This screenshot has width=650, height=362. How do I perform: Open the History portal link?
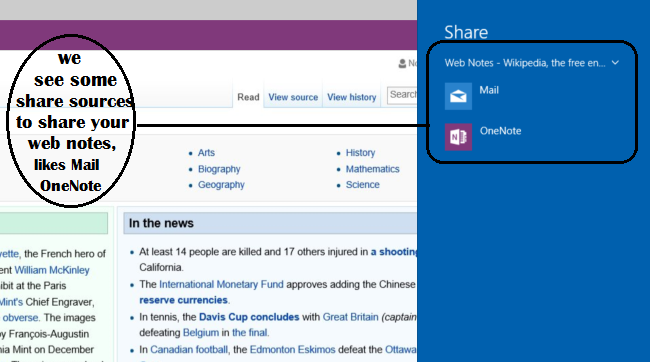pyautogui.click(x=360, y=153)
